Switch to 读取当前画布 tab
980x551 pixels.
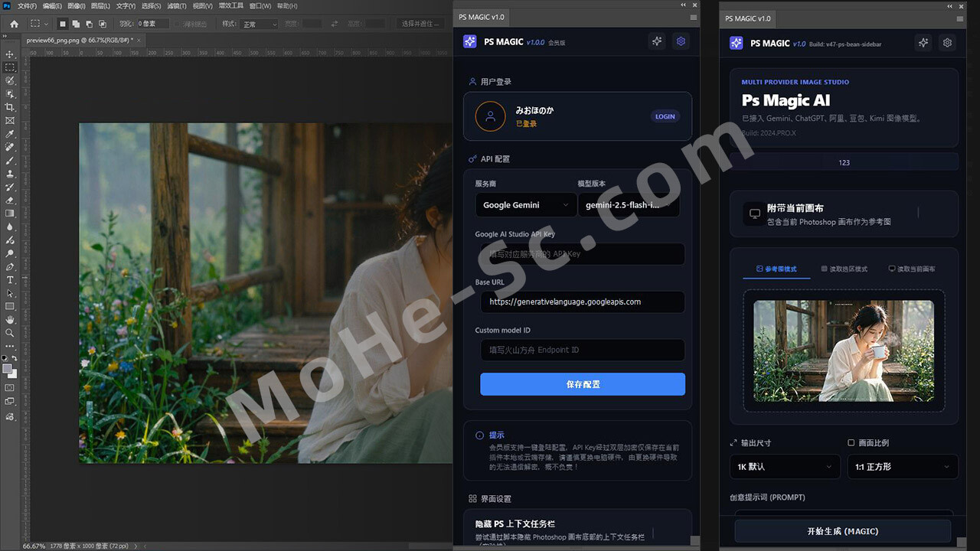point(912,269)
